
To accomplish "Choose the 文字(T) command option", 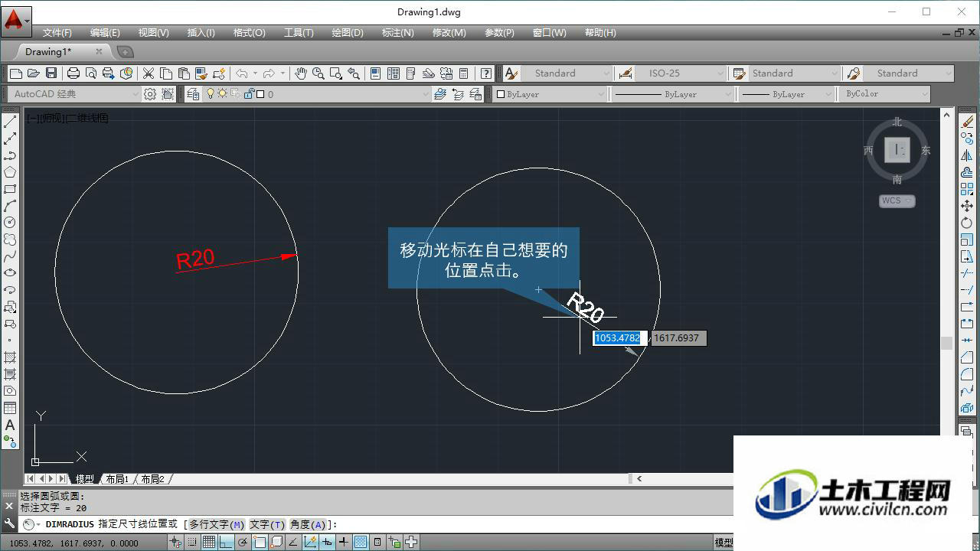I will point(267,524).
